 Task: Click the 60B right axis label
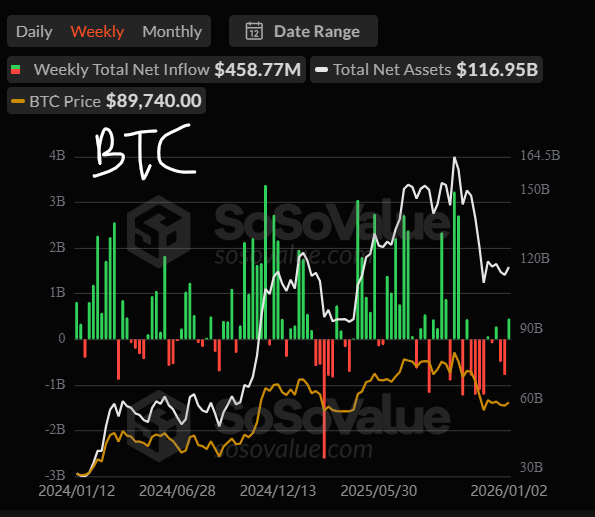[x=531, y=398]
